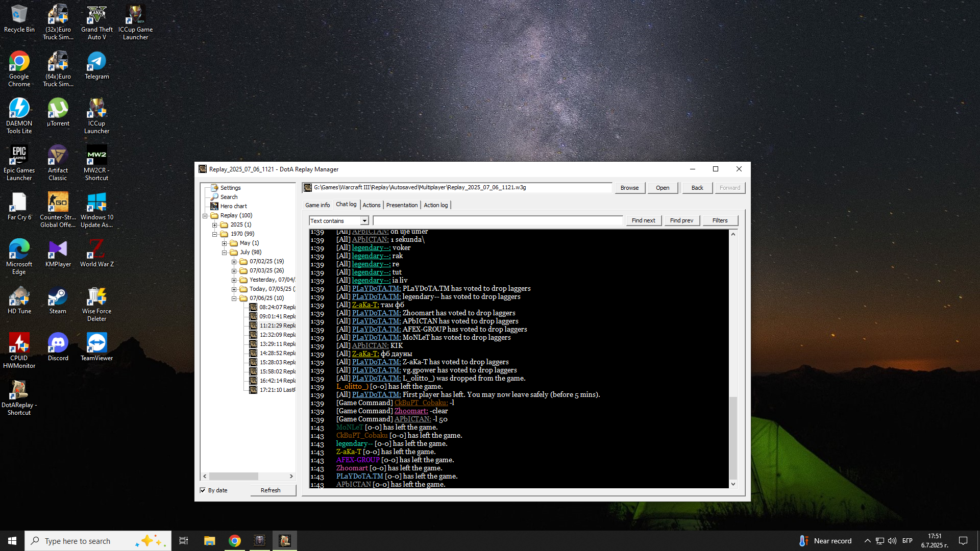Toggle the By date checkbox
The height and width of the screenshot is (551, 980).
203,490
